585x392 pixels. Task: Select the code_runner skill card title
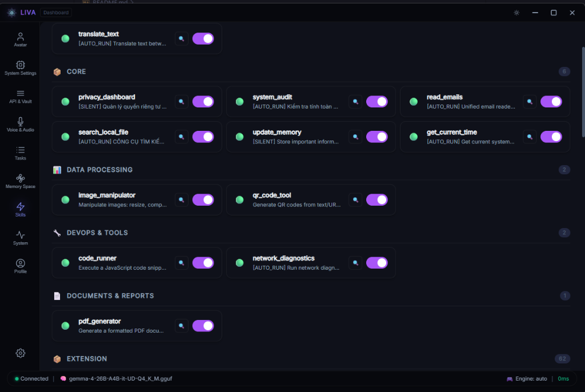[x=97, y=258]
